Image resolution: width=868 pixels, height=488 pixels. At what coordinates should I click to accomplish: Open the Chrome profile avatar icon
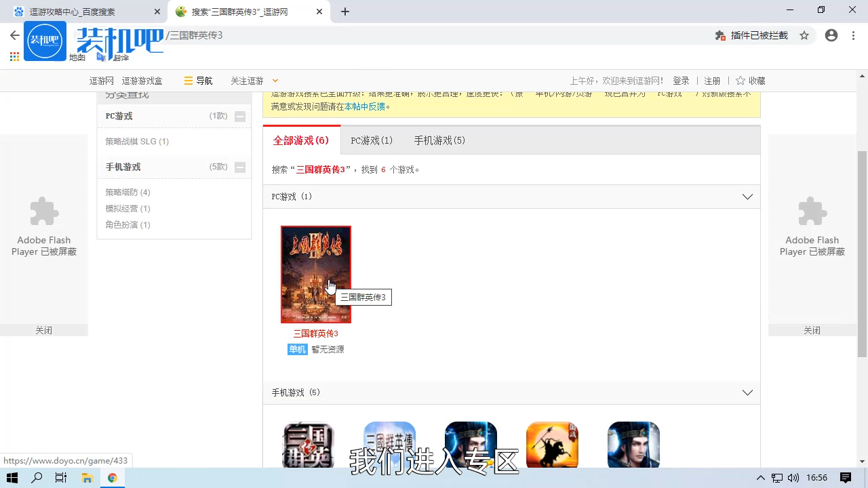[x=831, y=35]
